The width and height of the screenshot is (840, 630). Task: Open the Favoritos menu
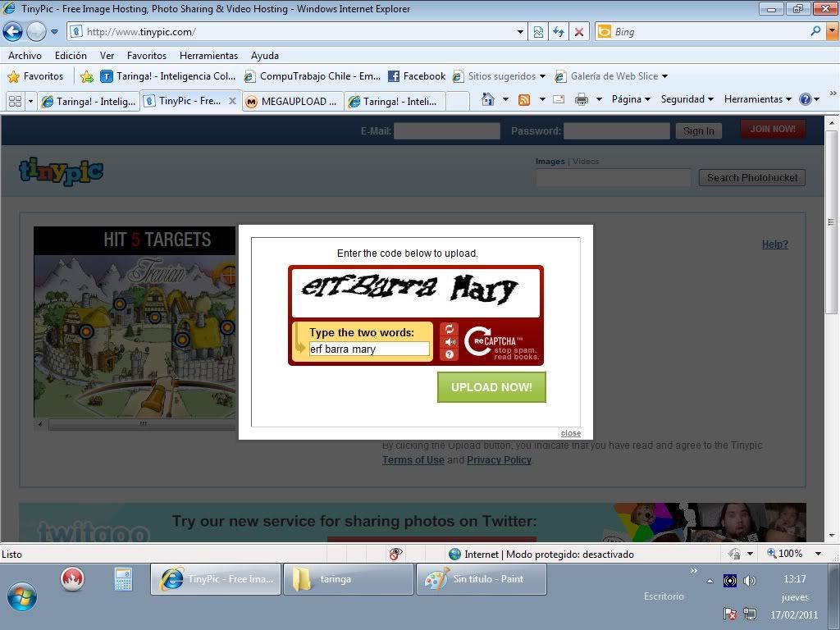coord(146,56)
